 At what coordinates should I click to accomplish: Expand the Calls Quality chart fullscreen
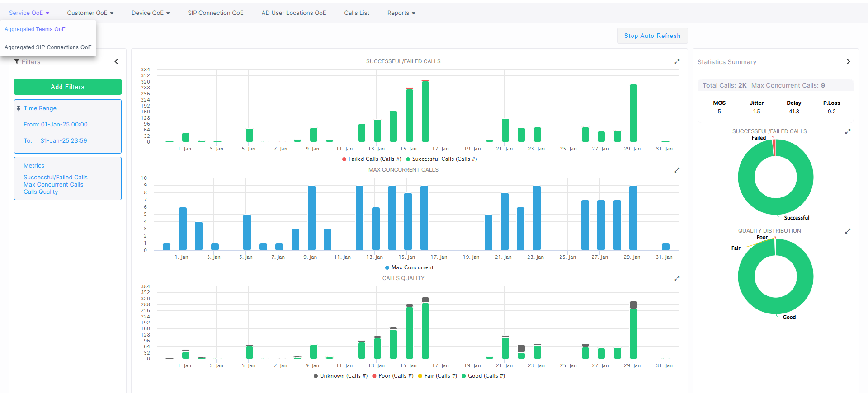(x=677, y=279)
